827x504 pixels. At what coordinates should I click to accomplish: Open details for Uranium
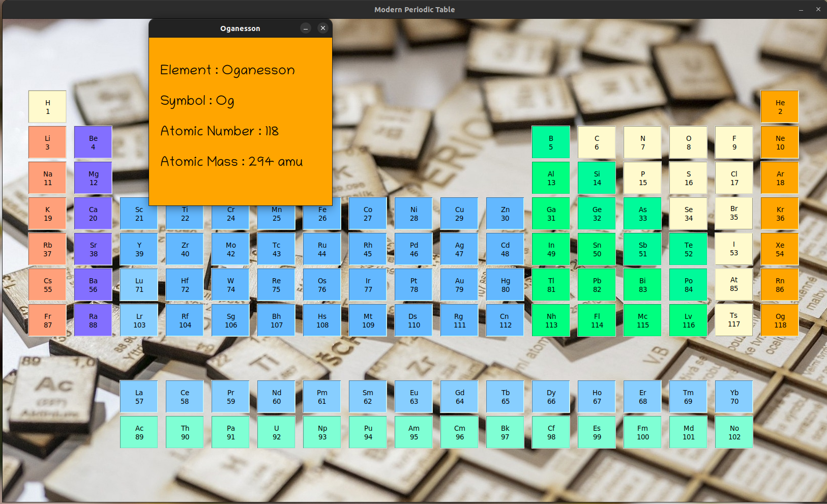(x=276, y=432)
